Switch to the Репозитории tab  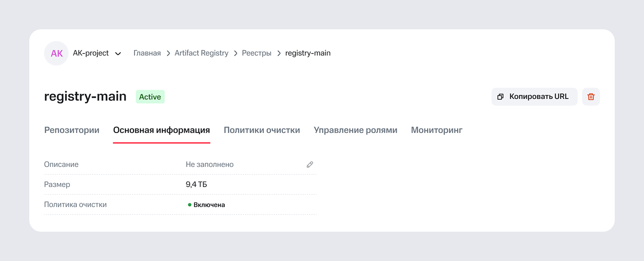point(72,130)
